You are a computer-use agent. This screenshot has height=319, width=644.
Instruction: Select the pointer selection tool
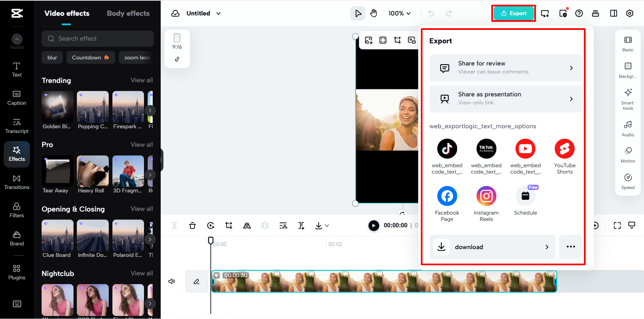pos(358,13)
